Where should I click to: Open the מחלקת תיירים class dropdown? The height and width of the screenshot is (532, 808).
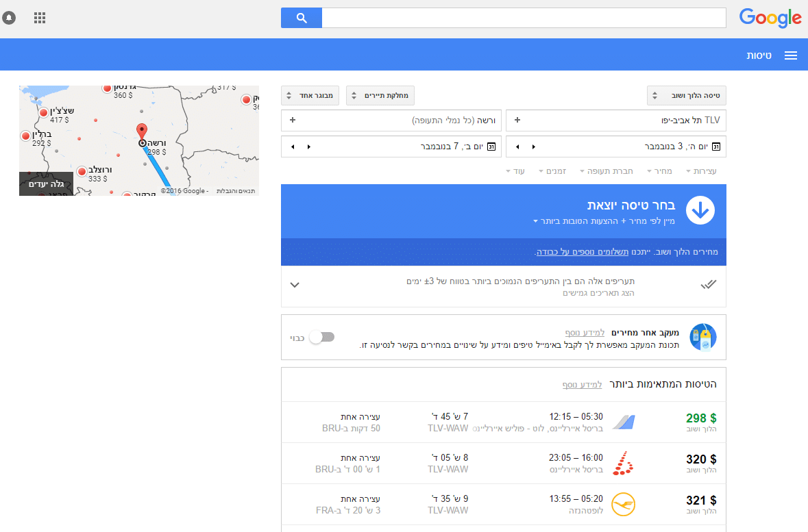tap(380, 95)
